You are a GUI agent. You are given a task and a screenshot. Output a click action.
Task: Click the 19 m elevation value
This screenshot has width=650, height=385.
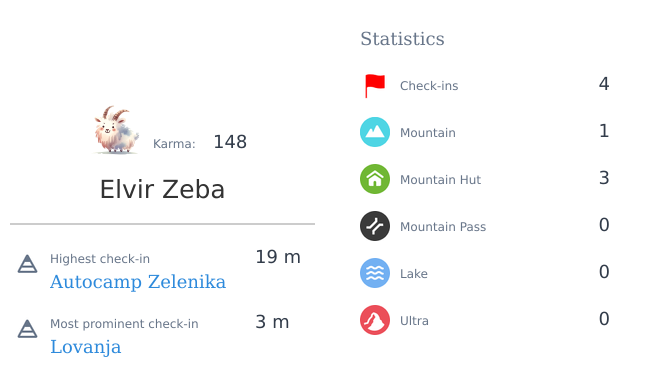[x=278, y=257]
